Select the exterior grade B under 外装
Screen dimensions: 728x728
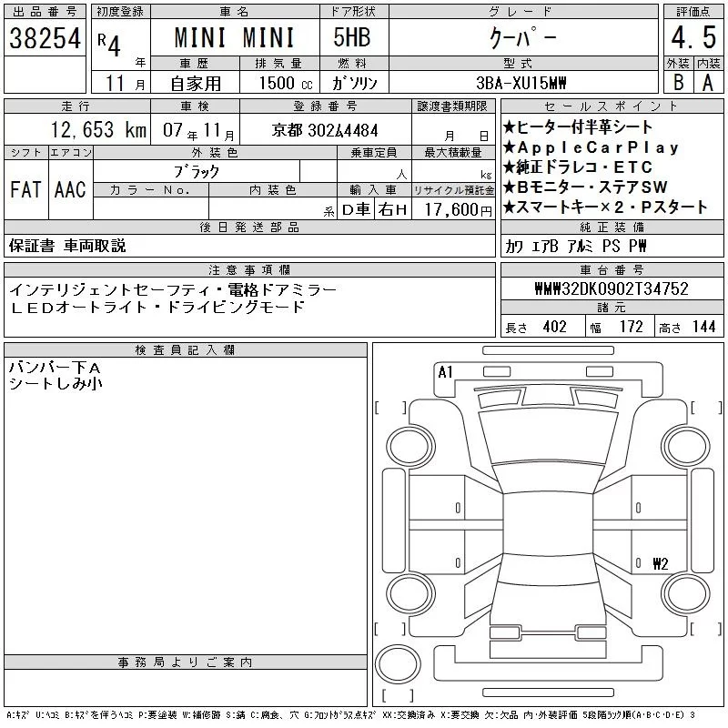(678, 83)
